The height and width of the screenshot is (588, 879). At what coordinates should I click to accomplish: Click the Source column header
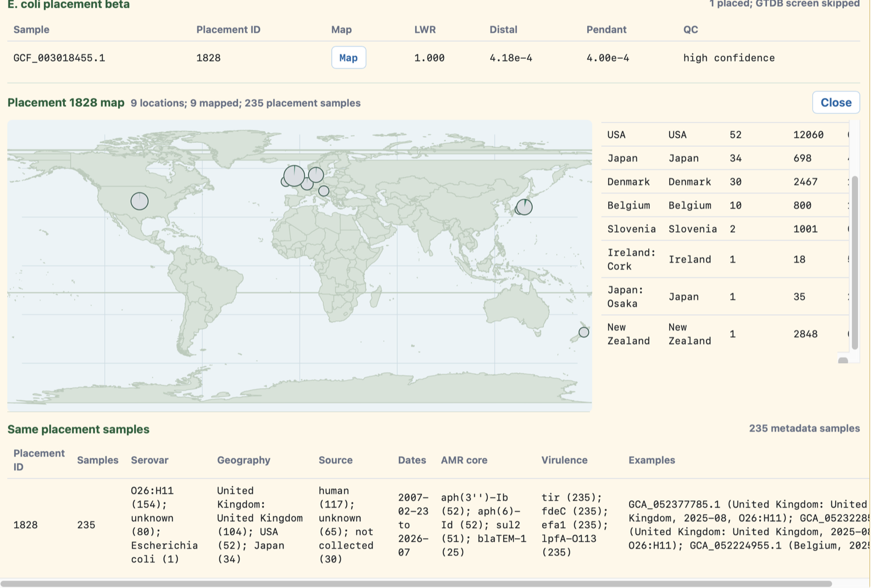pos(336,460)
